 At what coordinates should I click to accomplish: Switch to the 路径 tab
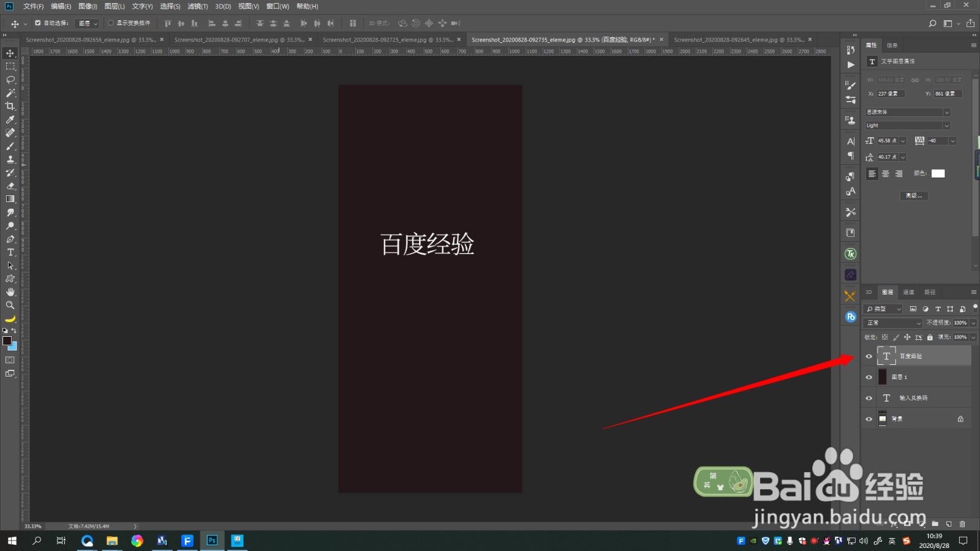click(x=930, y=292)
